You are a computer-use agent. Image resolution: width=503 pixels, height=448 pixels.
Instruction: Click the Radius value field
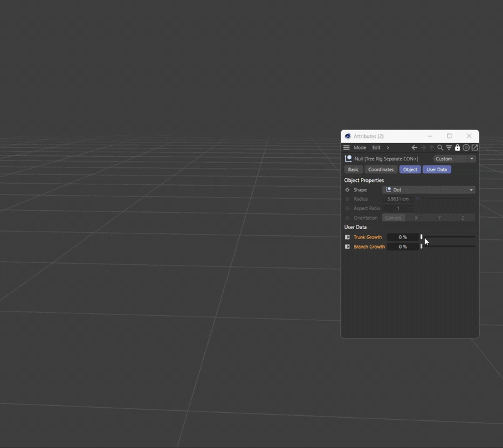(x=398, y=199)
